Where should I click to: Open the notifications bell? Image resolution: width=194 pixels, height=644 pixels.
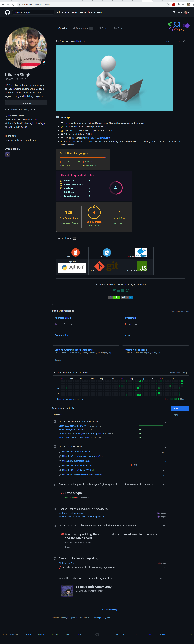pyautogui.click(x=174, y=12)
